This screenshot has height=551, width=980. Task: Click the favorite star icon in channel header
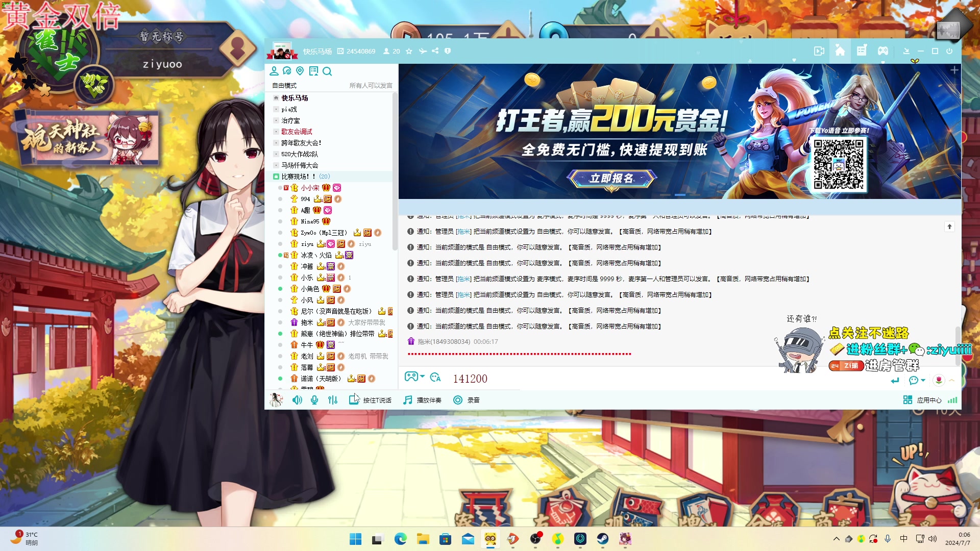click(x=409, y=51)
